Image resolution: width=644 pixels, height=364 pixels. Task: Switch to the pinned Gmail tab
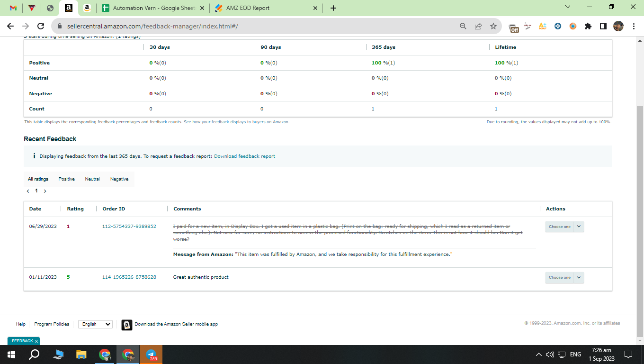pos(13,8)
